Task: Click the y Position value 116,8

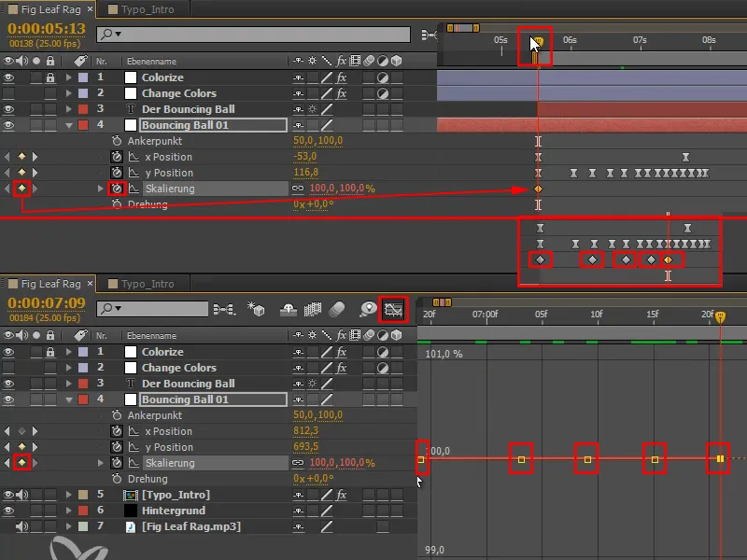Action: point(305,173)
